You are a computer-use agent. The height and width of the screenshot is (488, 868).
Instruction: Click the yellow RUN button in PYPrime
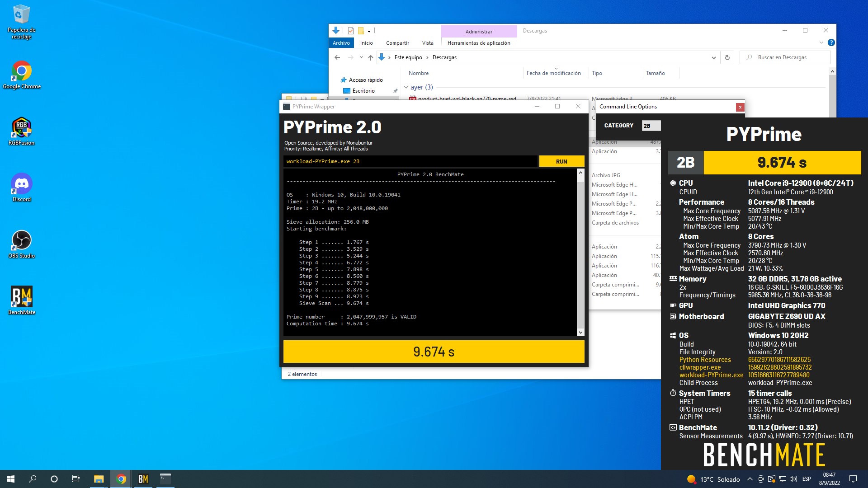pos(561,161)
